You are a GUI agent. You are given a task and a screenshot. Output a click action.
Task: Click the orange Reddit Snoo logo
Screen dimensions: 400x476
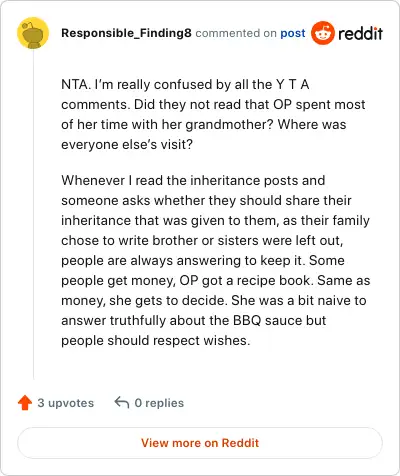tap(323, 33)
